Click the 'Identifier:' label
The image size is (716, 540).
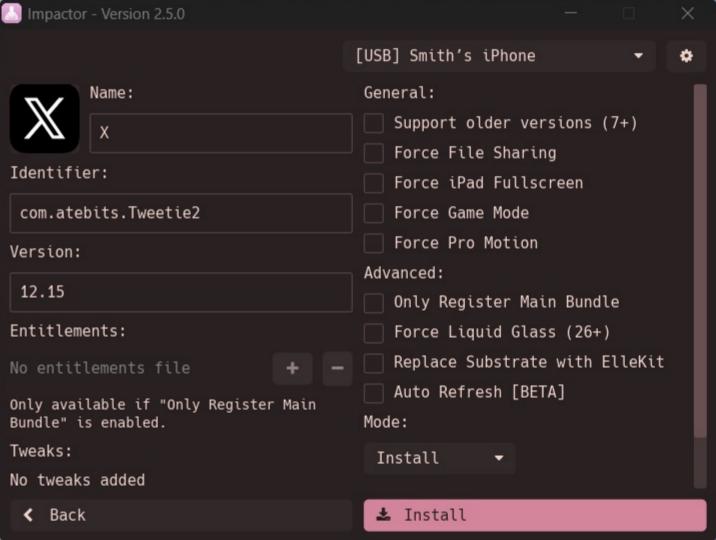(x=59, y=173)
